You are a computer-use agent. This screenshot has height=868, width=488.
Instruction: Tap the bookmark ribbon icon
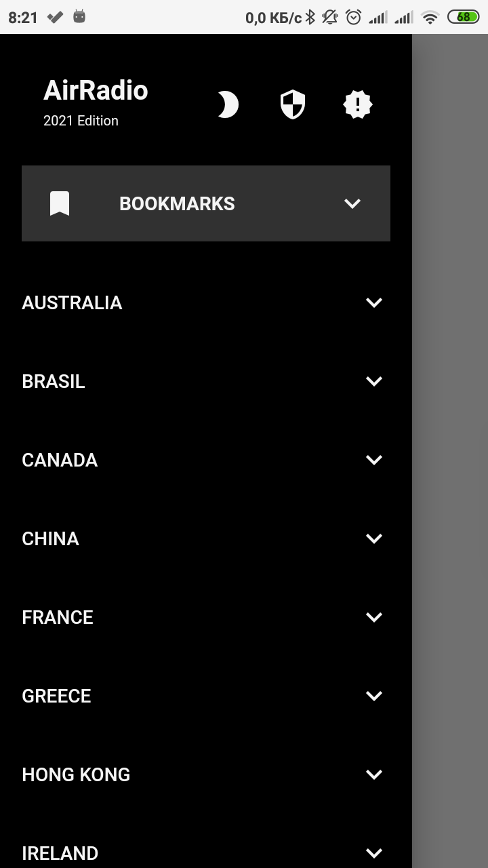(x=60, y=203)
